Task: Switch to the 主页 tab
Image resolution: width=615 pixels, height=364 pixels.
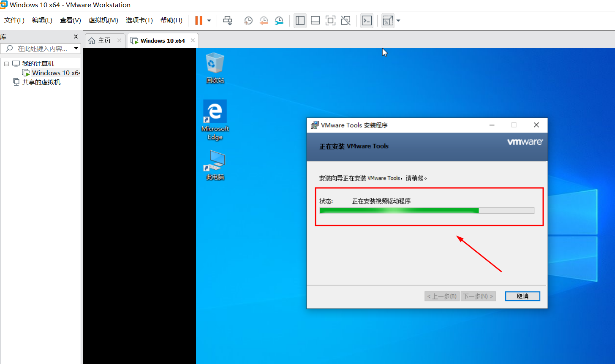Action: coord(104,41)
